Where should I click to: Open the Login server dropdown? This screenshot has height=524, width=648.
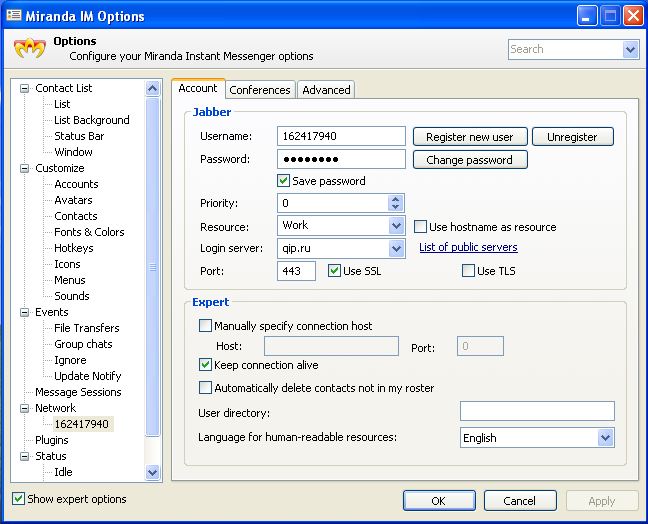coord(396,248)
